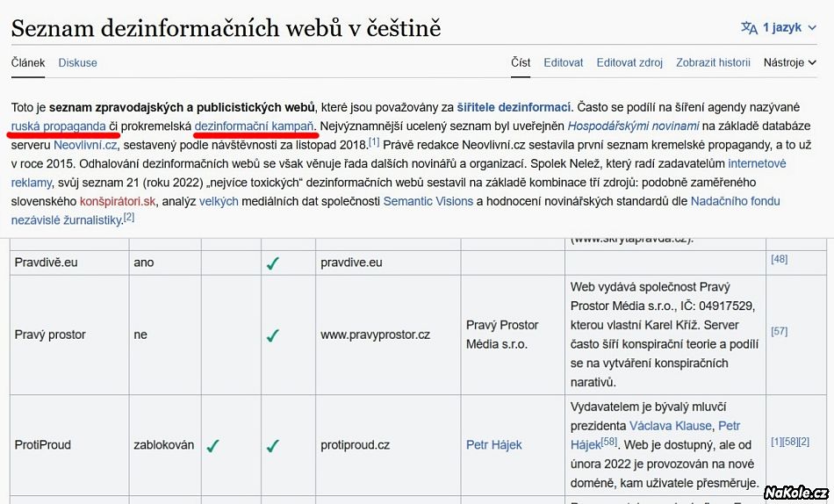This screenshot has width=834, height=504.
Task: Click green checkmark in Pravý prostor row
Action: pyautogui.click(x=272, y=335)
